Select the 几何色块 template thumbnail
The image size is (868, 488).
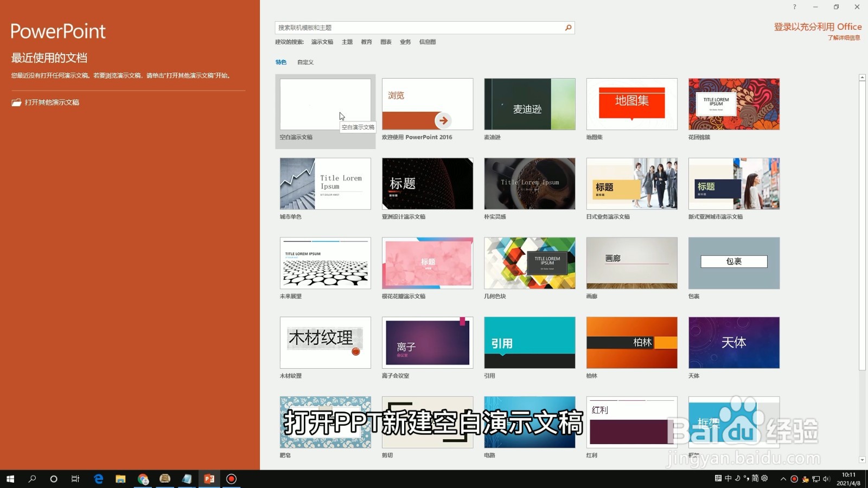tap(529, 263)
